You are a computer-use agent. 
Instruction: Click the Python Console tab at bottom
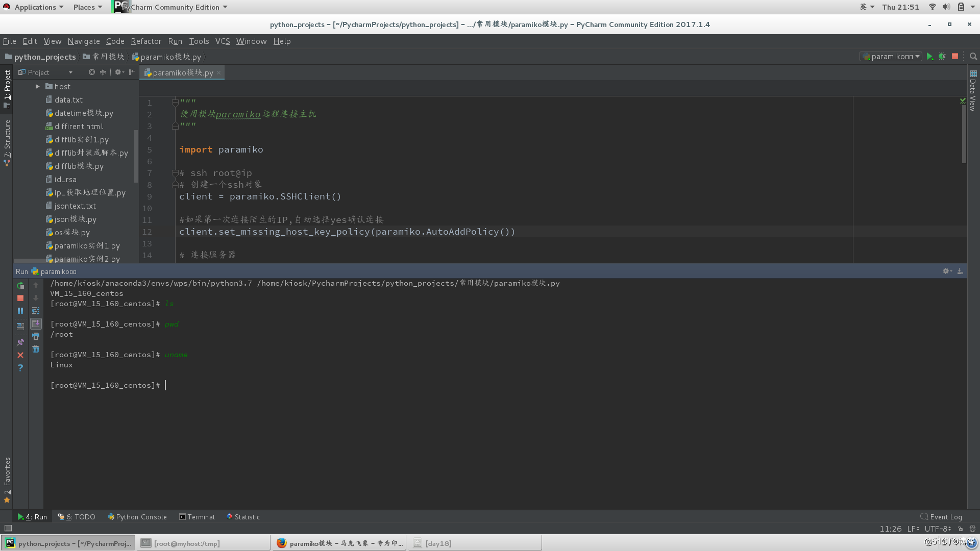tap(137, 517)
